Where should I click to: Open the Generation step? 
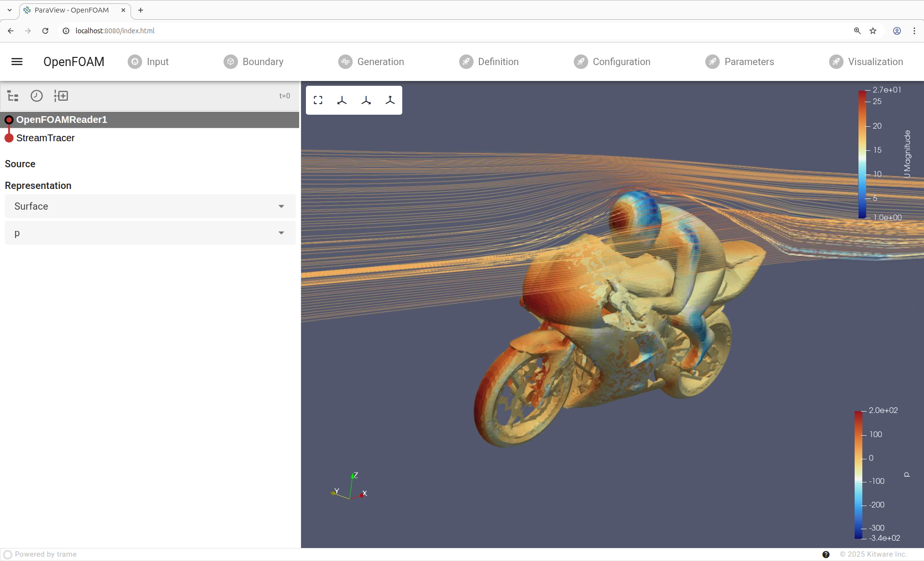click(371, 62)
